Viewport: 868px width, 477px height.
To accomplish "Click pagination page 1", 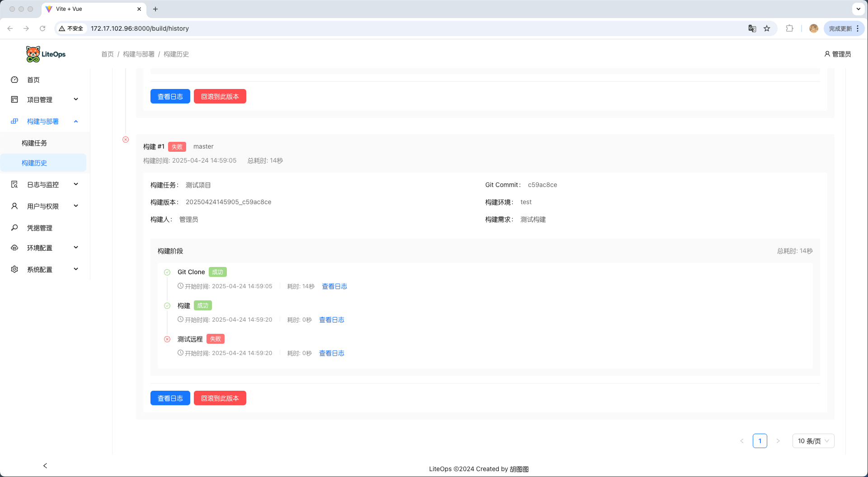I will 760,441.
